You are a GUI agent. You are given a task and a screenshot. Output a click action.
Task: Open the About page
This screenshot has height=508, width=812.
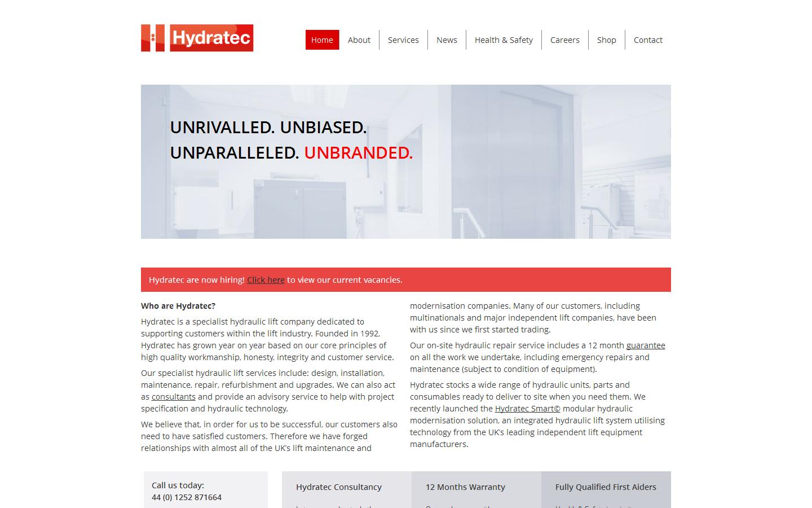pos(359,40)
